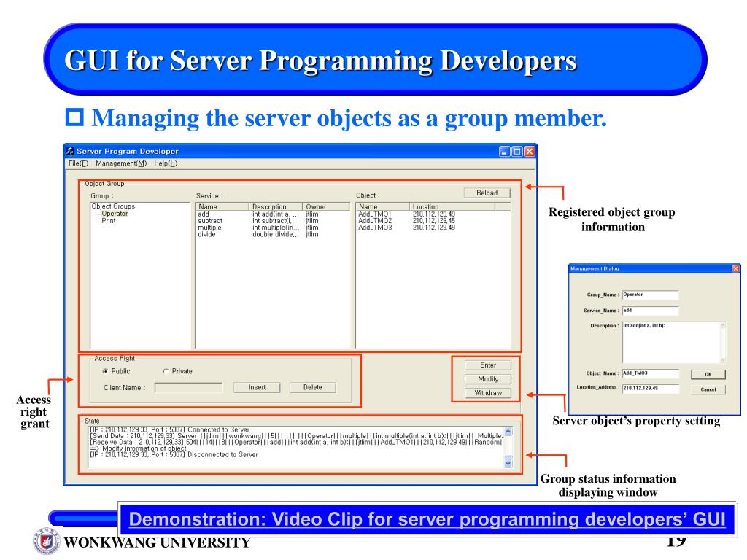Click the Delete button

(312, 388)
